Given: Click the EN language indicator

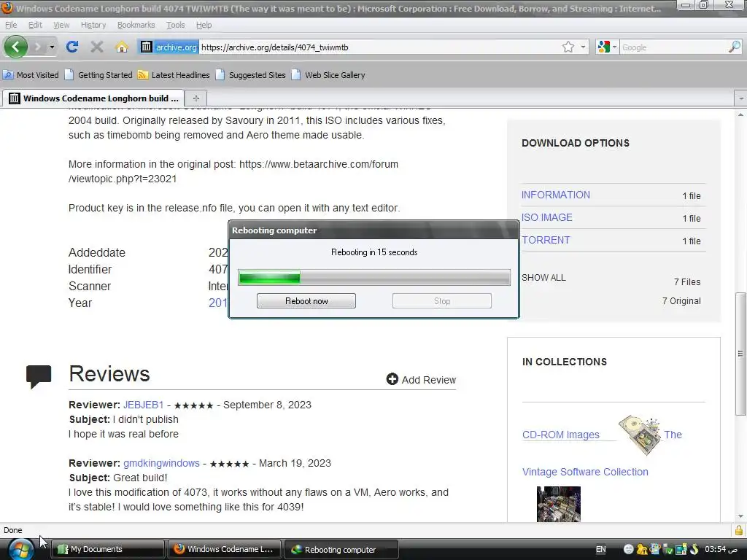Looking at the screenshot, I should [601, 550].
